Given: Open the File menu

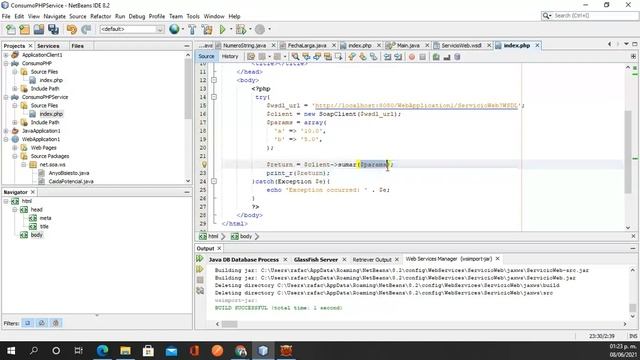Looking at the screenshot, I should click(x=6, y=16).
